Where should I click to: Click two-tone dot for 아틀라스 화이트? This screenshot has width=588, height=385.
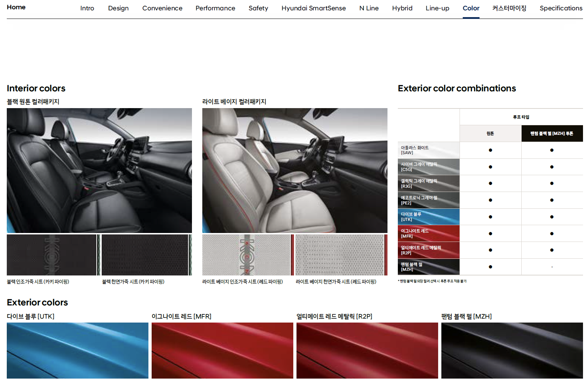pyautogui.click(x=552, y=150)
